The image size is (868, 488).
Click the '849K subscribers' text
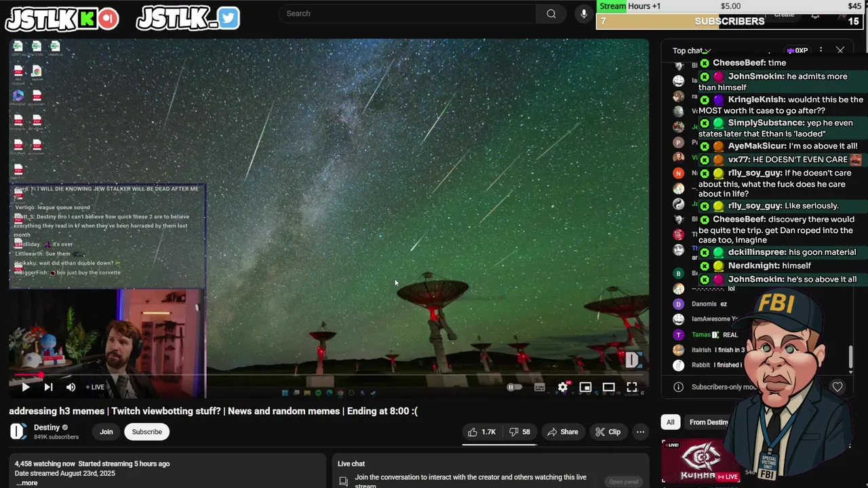(56, 437)
